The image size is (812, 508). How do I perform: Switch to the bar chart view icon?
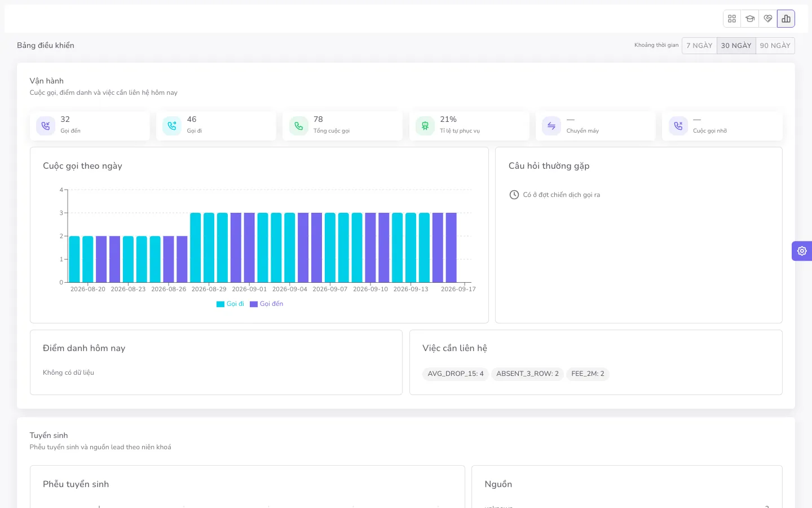786,19
